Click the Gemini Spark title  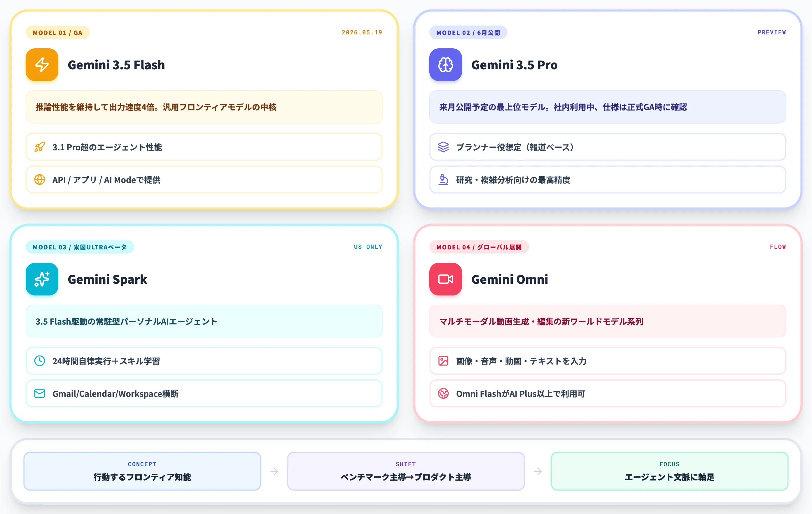(x=108, y=279)
